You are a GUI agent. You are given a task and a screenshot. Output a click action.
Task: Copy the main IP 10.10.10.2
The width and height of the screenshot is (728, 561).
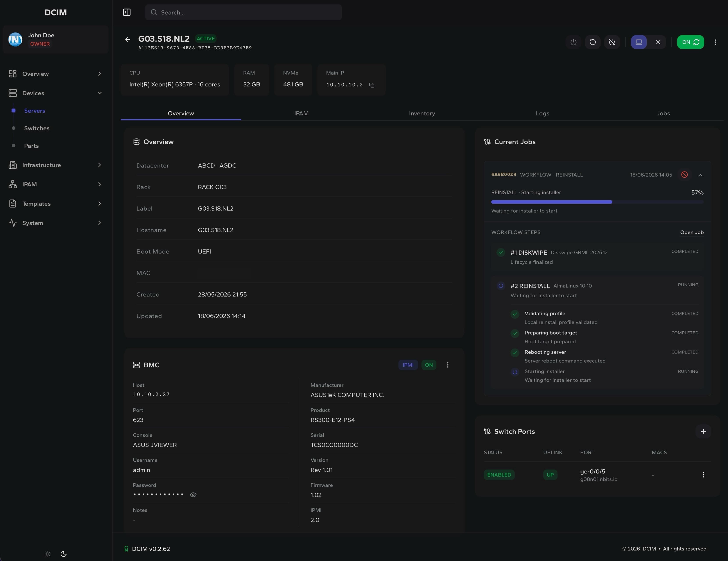pos(372,85)
